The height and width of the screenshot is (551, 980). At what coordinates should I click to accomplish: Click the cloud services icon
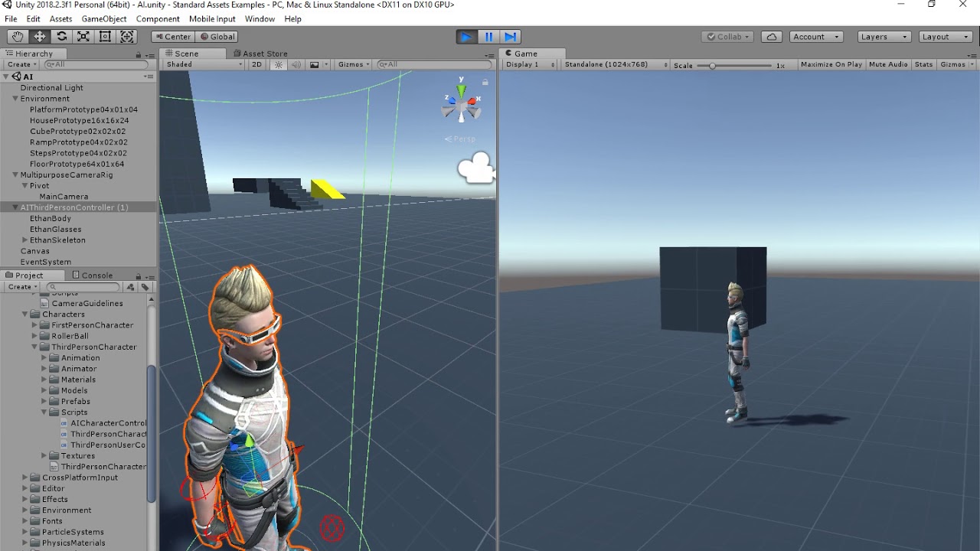tap(771, 36)
